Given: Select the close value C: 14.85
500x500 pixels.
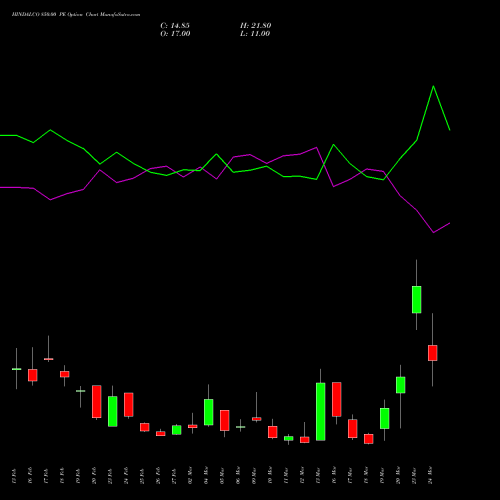Looking at the screenshot, I should click(x=175, y=26).
